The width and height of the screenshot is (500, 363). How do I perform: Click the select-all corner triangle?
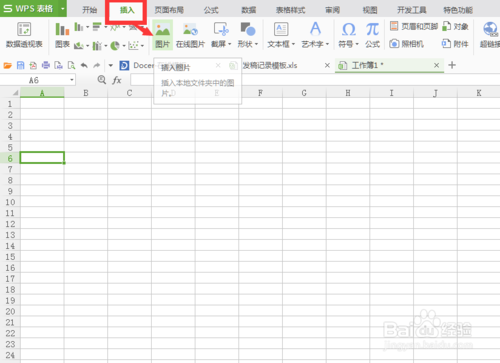pos(15,93)
